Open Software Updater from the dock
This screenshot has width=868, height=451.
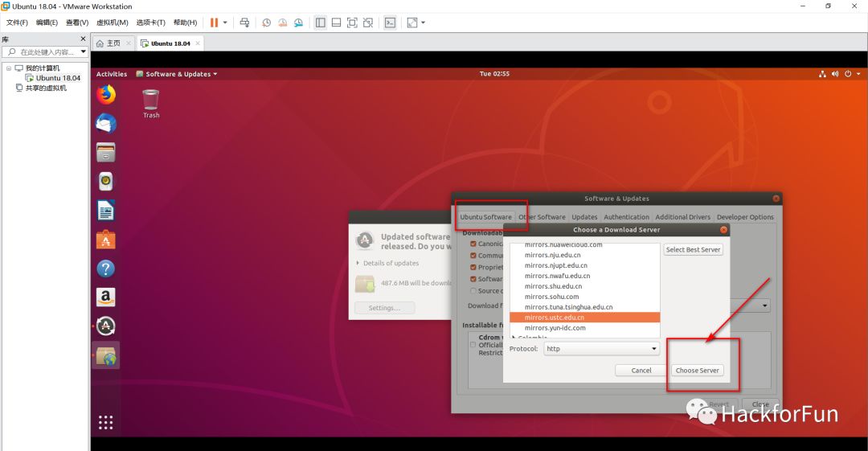106,326
